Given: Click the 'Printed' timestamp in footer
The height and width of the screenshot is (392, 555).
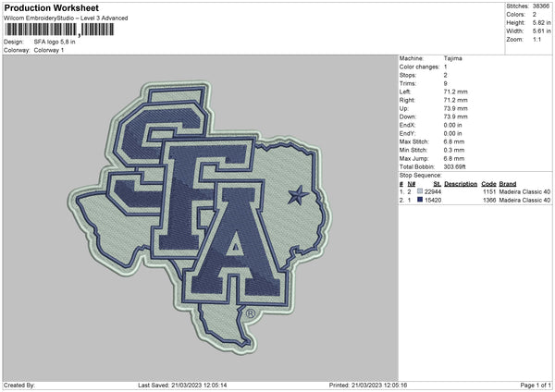Looking at the screenshot, I should pyautogui.click(x=368, y=386).
